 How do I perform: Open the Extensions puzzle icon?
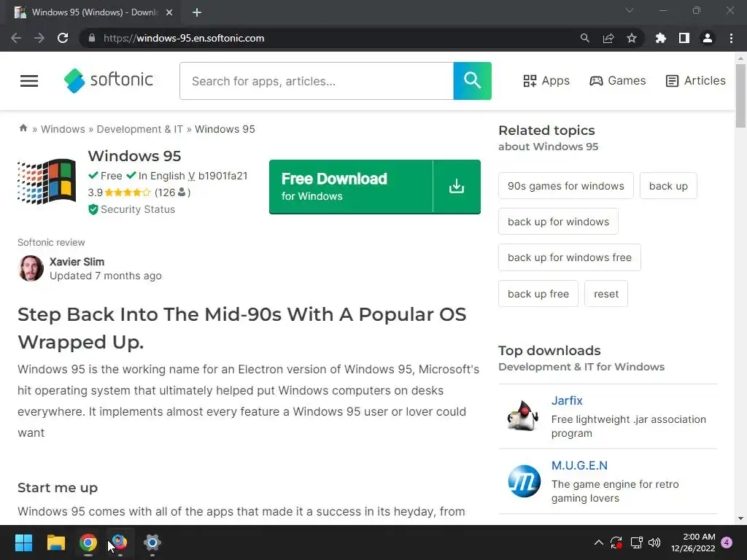660,38
